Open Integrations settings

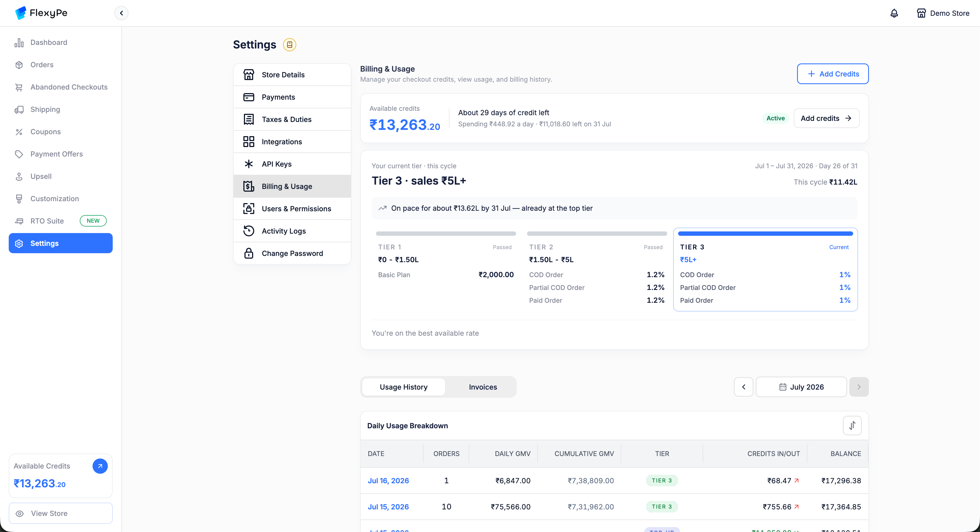292,142
